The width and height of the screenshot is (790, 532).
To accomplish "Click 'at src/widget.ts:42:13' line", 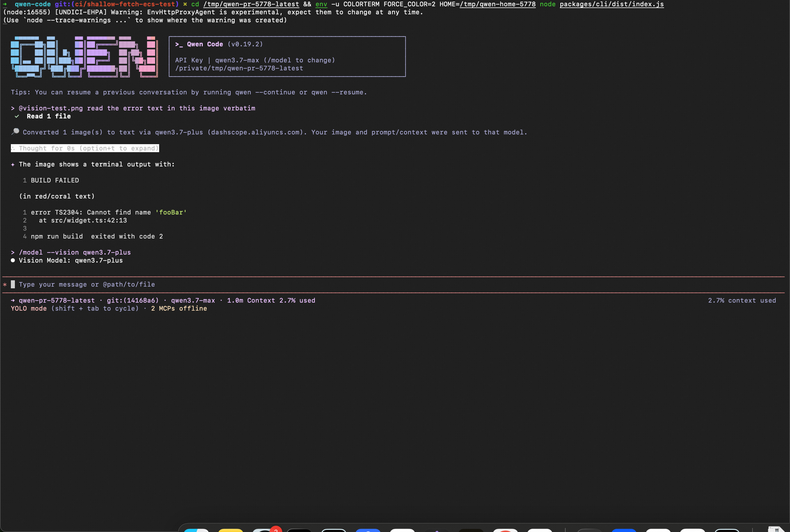I will pyautogui.click(x=83, y=220).
